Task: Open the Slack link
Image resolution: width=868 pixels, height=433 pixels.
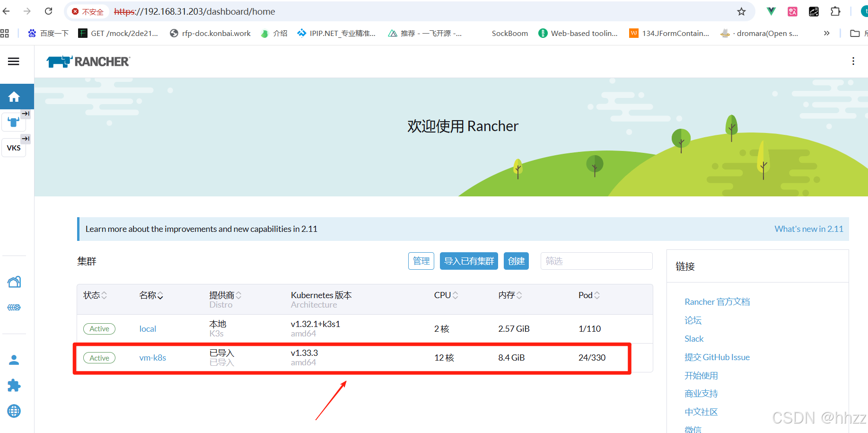Action: click(x=694, y=339)
